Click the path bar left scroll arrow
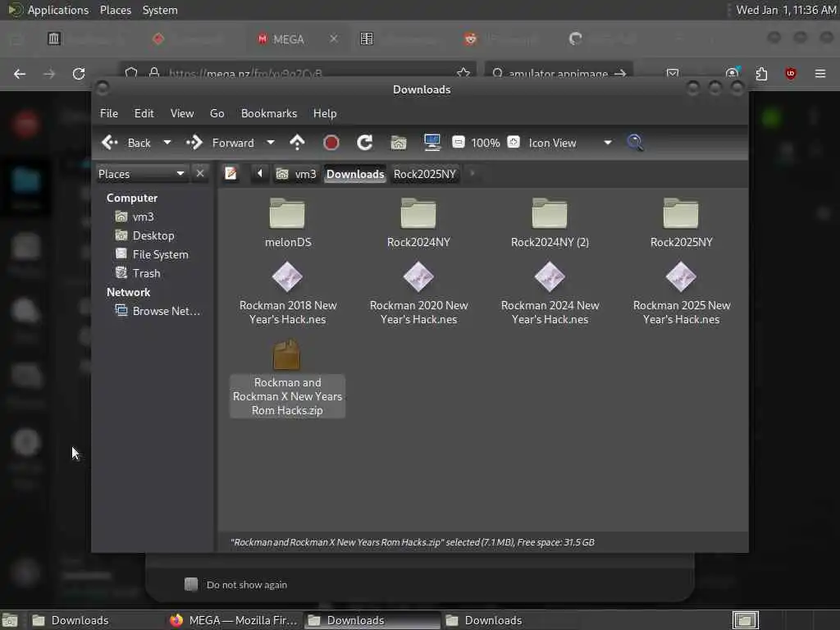Image resolution: width=840 pixels, height=630 pixels. coord(260,174)
